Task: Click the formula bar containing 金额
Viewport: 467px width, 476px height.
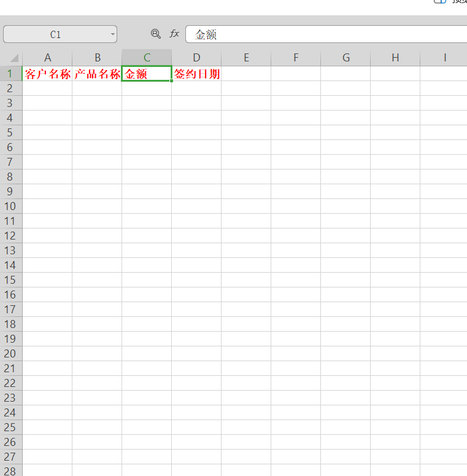Action: [326, 34]
